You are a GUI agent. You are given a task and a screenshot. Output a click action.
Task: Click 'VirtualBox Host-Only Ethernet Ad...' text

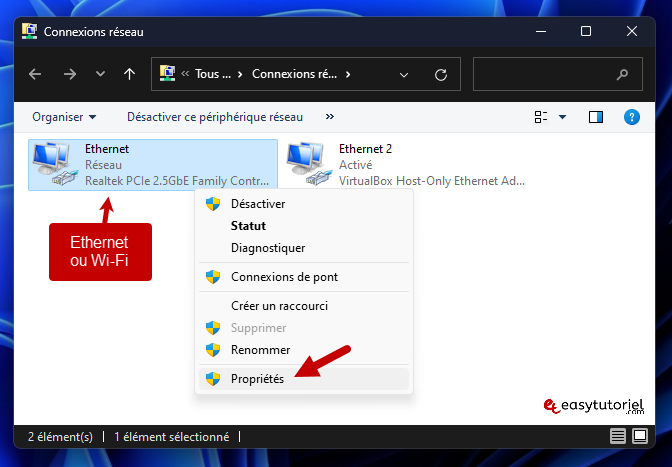(432, 181)
